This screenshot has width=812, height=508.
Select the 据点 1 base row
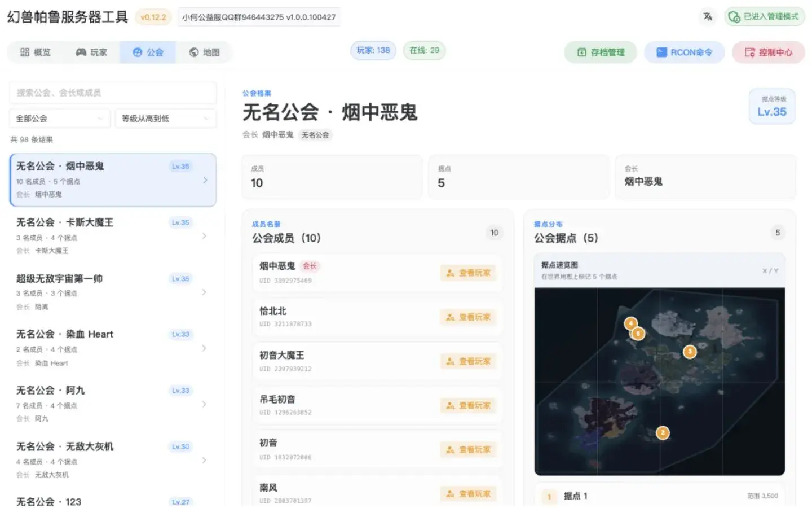pyautogui.click(x=660, y=496)
